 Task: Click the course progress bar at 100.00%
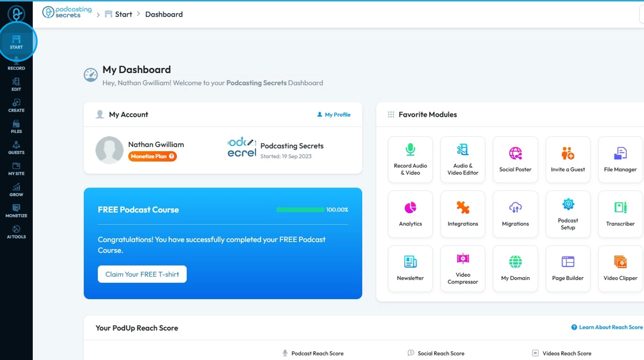[x=300, y=209]
